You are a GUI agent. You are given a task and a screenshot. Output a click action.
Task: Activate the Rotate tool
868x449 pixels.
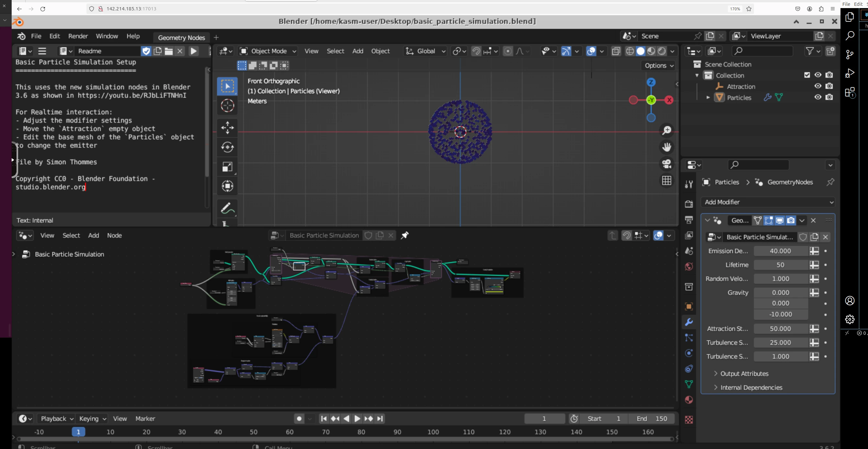click(x=228, y=147)
